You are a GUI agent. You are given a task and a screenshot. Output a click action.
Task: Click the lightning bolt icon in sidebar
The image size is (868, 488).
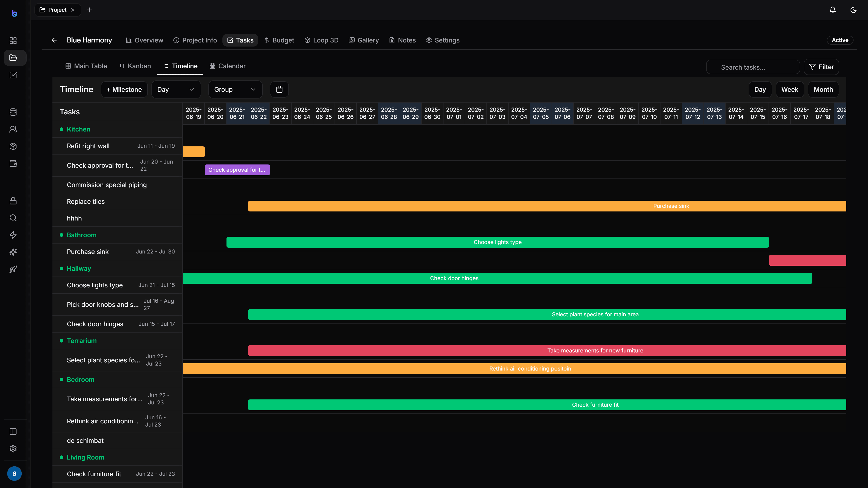pos(13,235)
